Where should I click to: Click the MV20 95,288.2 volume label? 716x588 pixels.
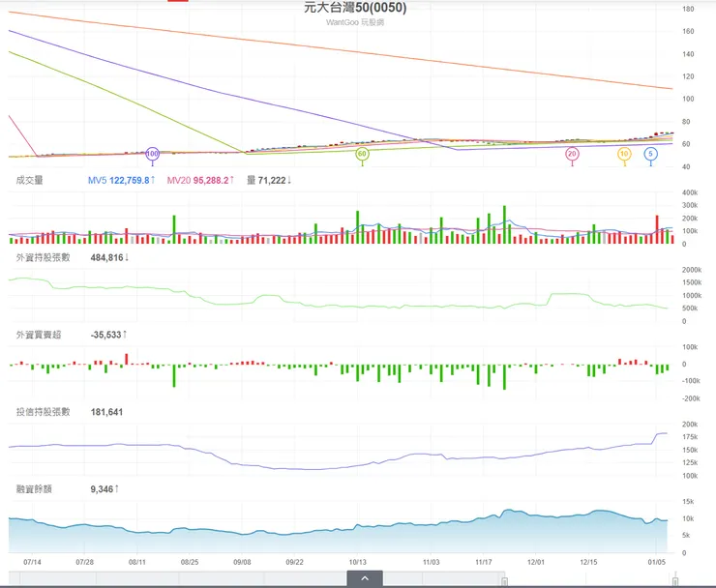tap(200, 180)
